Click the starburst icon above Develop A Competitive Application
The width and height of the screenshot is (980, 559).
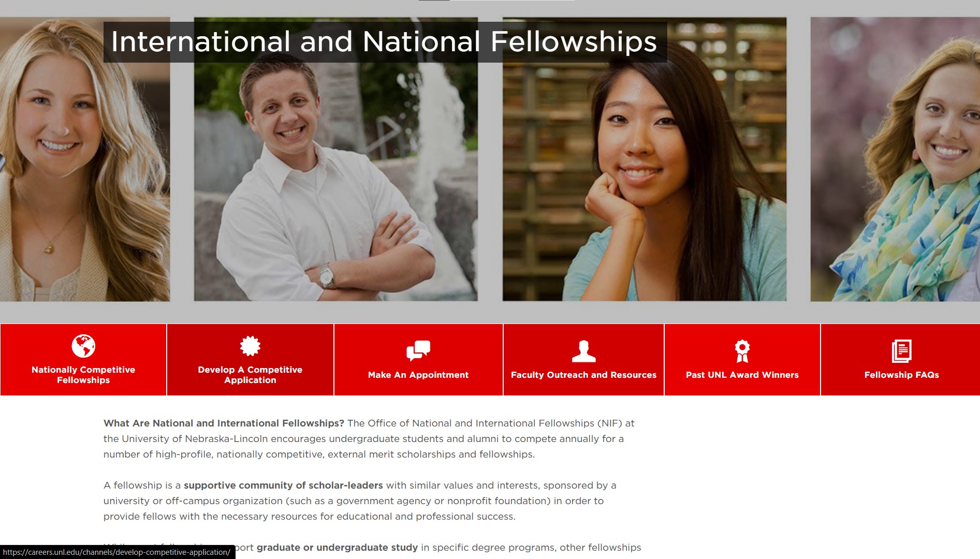[250, 346]
